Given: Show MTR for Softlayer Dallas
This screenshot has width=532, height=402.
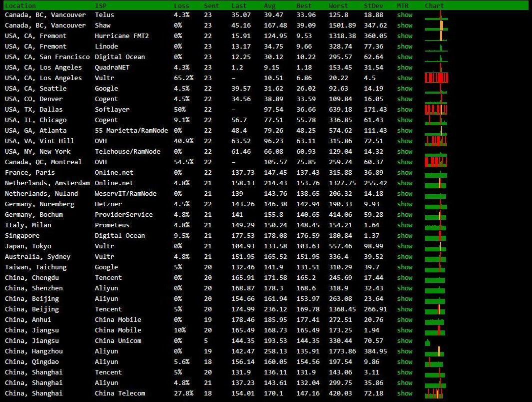Looking at the screenshot, I should [405, 110].
